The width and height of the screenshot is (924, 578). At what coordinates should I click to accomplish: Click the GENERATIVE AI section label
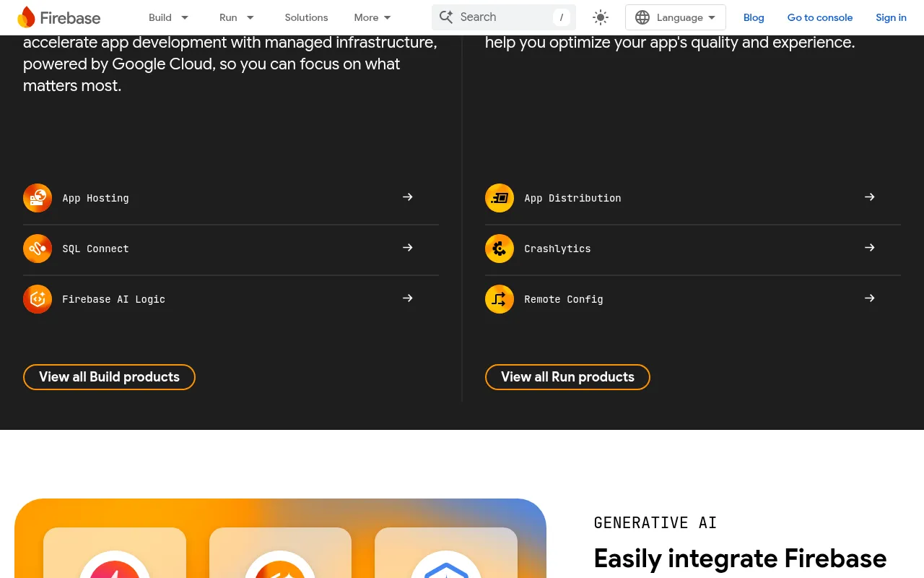point(655,523)
